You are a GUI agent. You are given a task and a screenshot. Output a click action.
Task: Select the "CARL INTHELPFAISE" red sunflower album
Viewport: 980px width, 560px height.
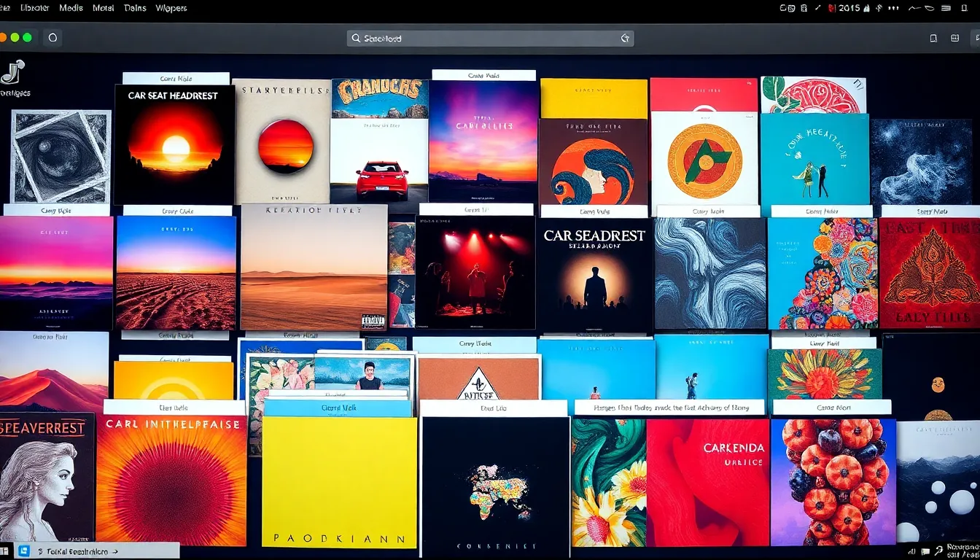[x=171, y=480]
